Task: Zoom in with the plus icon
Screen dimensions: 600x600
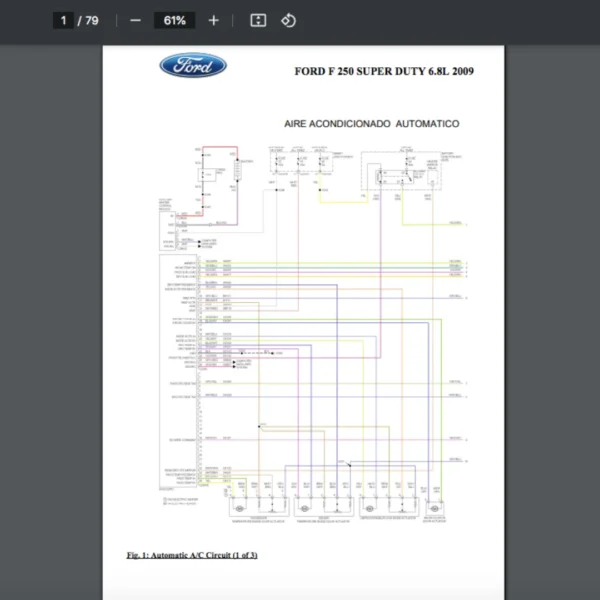Action: pos(213,20)
